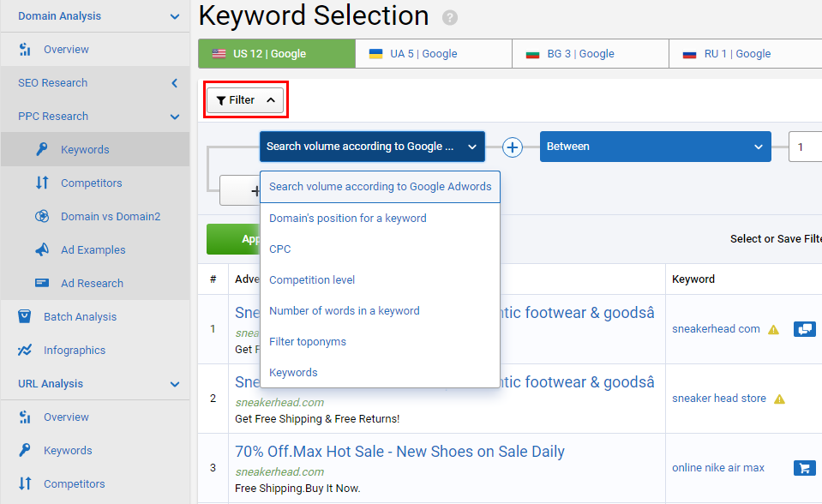The width and height of the screenshot is (822, 504).
Task: Switch to the US 12 | Google tab
Action: (x=277, y=53)
